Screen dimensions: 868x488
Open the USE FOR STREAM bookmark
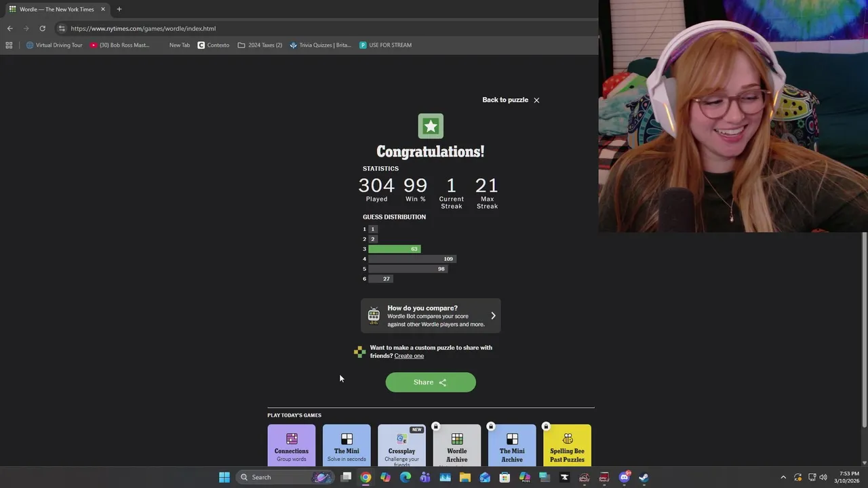[386, 45]
